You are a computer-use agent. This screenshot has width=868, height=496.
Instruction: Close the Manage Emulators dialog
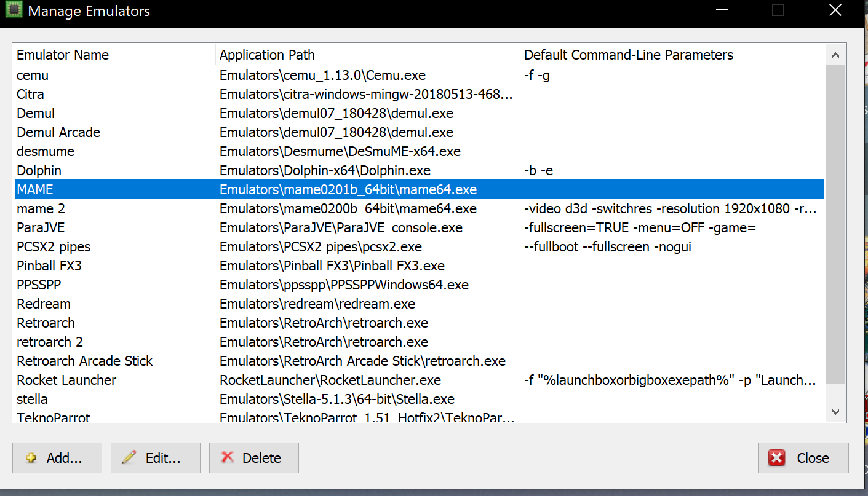tap(803, 458)
